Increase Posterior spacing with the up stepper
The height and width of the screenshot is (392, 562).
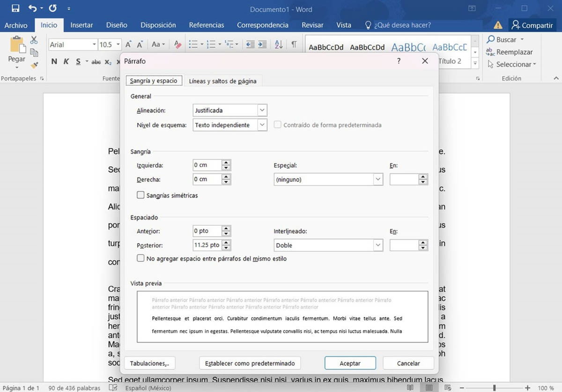[226, 242]
